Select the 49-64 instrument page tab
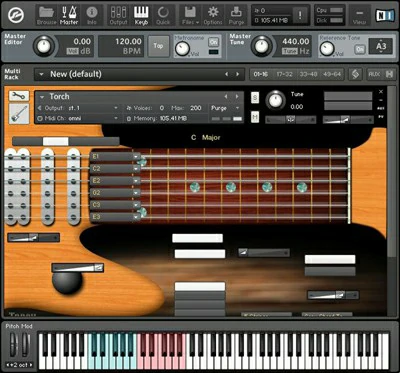This screenshot has height=373, width=400. click(332, 74)
